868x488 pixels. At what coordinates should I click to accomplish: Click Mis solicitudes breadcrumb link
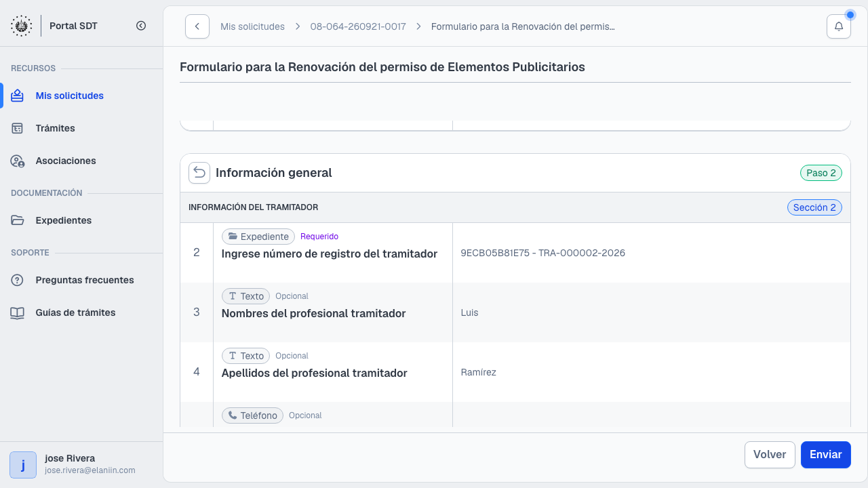pos(252,26)
